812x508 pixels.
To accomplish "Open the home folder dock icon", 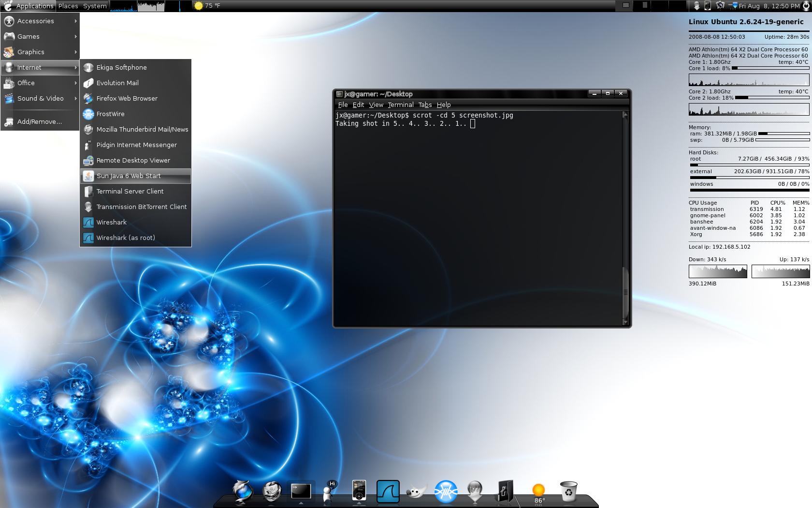I will coord(505,492).
